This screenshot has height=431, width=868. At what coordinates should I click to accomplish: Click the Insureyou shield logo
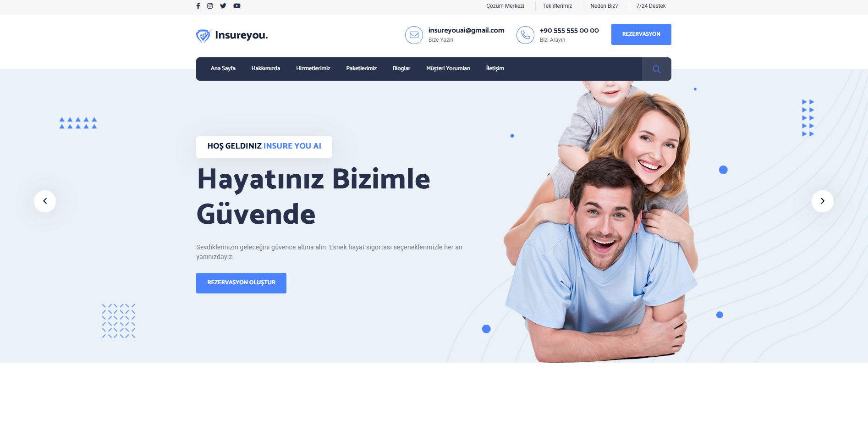pyautogui.click(x=203, y=36)
